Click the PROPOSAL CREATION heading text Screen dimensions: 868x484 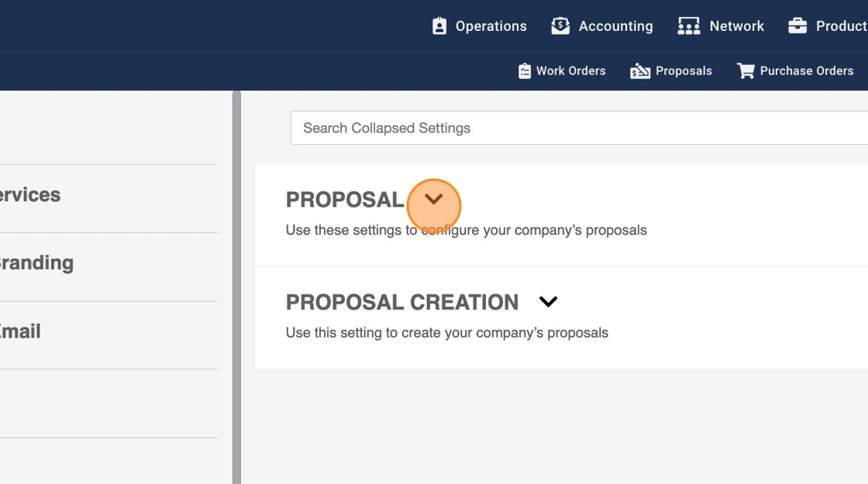tap(402, 302)
